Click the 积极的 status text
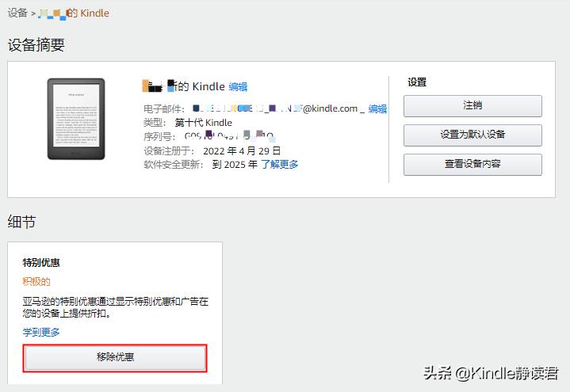The image size is (570, 392). [36, 282]
